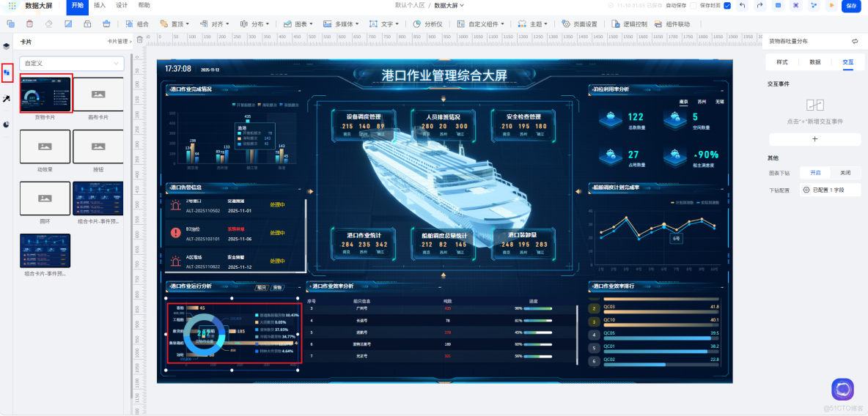The width and height of the screenshot is (868, 416).
Task: Open the 分析仪 analyzer tool
Action: 428,23
